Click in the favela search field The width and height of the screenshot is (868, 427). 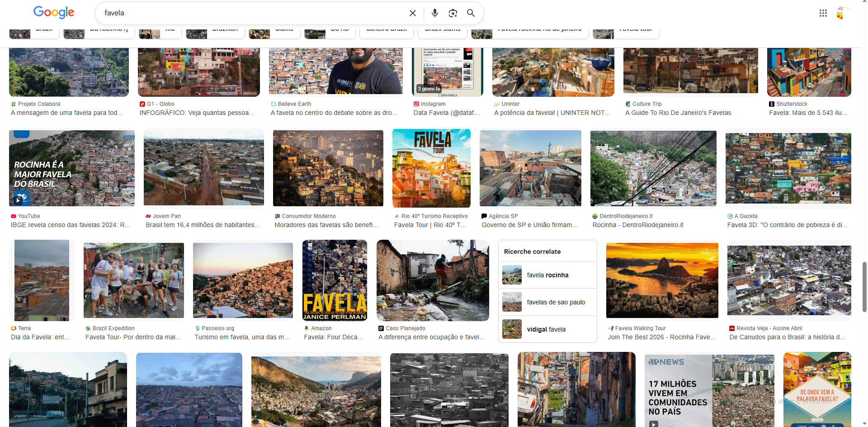coord(249,13)
